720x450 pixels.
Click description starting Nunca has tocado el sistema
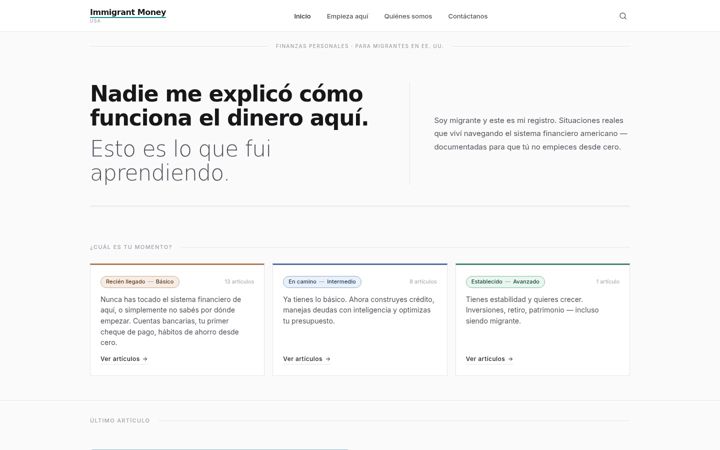coord(171,321)
